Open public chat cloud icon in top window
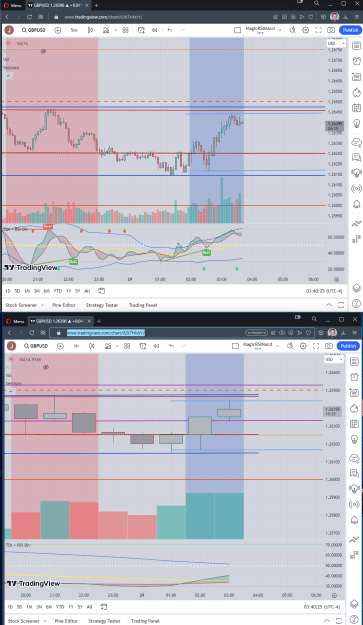Viewport: 363px width, 625px height. (x=356, y=142)
